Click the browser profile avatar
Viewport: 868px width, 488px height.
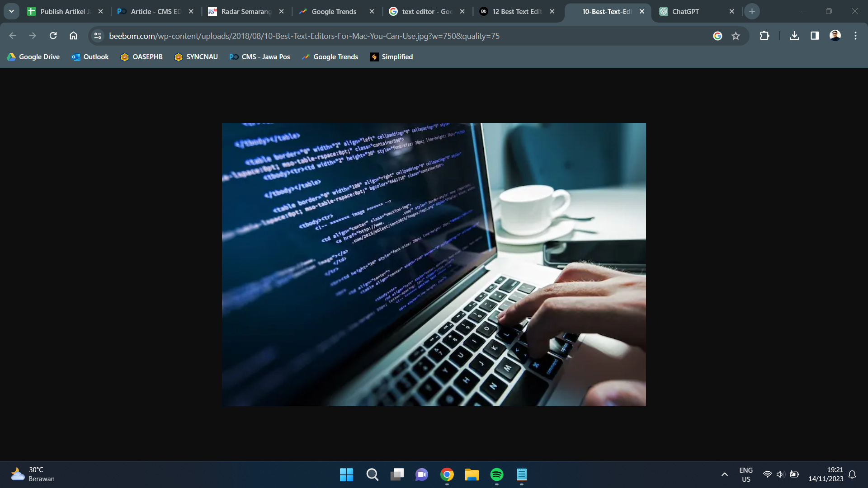click(835, 36)
